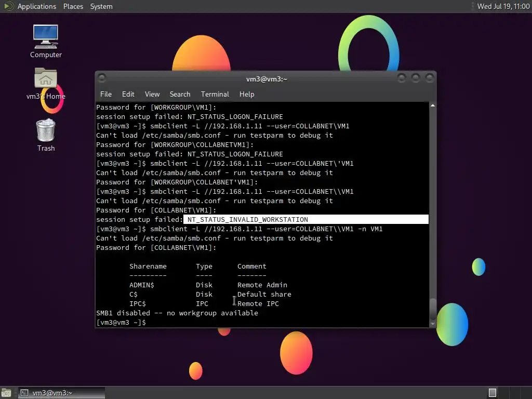The height and width of the screenshot is (399, 532).
Task: Click the Comment column header text
Action: (252, 267)
